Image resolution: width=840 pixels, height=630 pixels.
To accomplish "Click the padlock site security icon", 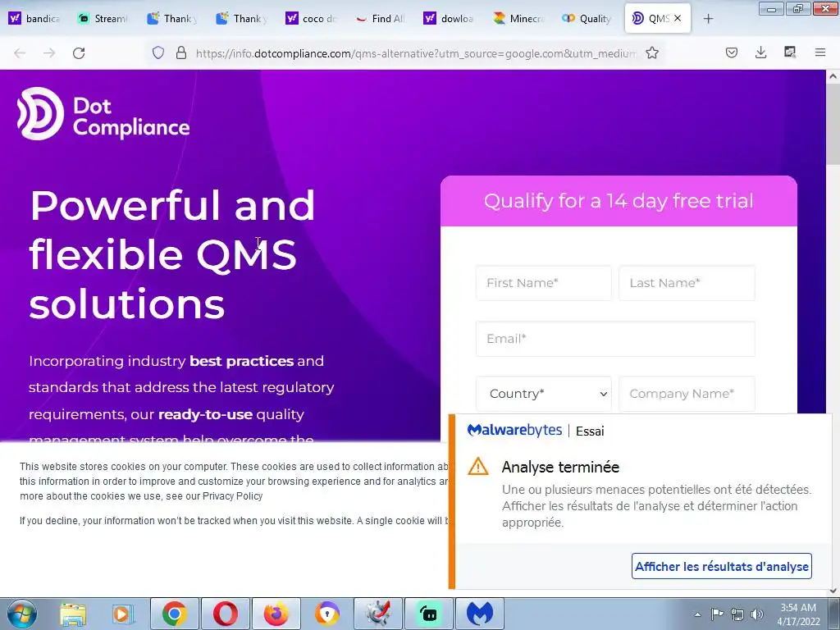I will [181, 52].
